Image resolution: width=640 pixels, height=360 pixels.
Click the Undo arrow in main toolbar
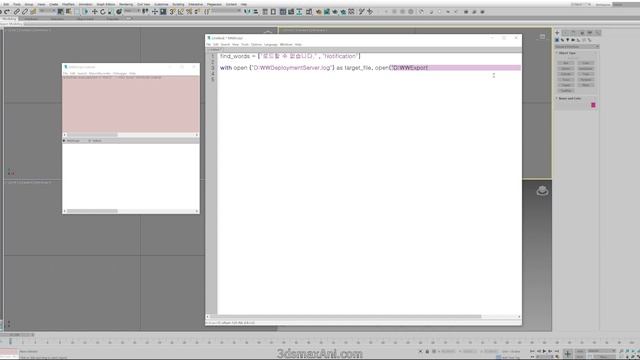pyautogui.click(x=1, y=12)
